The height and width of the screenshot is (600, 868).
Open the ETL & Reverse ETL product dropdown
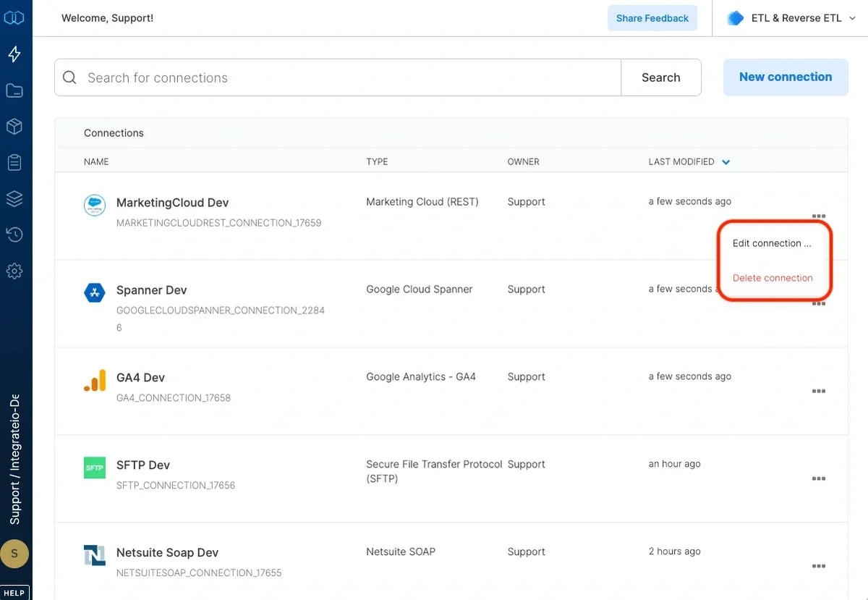pos(788,17)
